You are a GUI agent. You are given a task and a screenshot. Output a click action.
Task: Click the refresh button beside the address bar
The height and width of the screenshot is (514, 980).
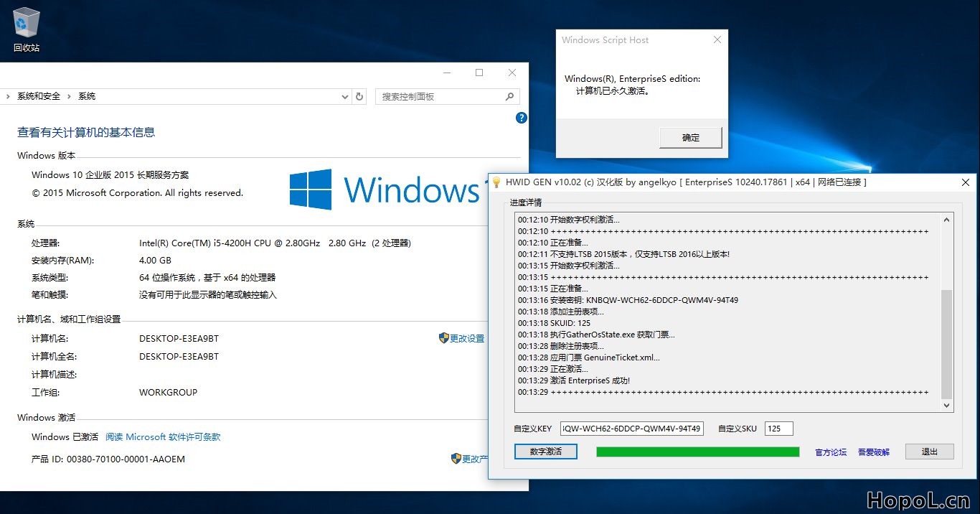coord(360,96)
